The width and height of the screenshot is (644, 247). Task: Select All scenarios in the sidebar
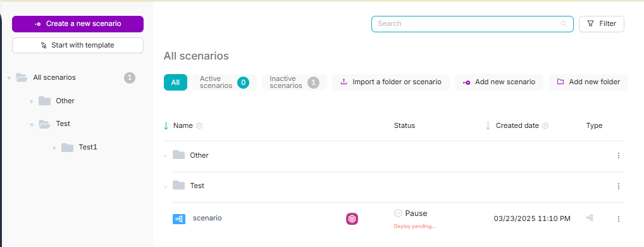(x=54, y=77)
